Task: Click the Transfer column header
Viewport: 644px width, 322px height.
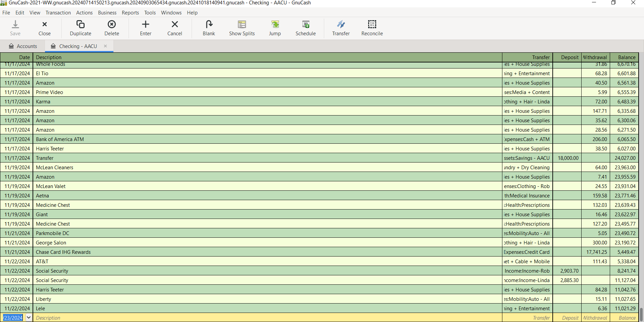Action: (x=527, y=57)
